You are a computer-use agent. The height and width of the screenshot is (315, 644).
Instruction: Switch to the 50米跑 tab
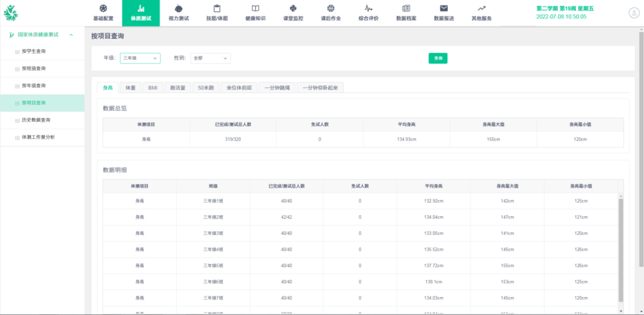pos(206,88)
